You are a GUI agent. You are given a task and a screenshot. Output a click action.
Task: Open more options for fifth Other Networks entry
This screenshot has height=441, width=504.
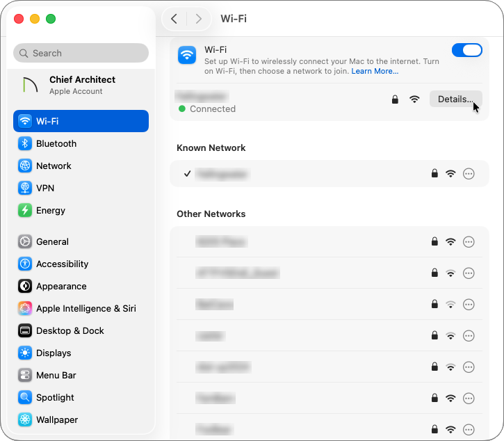[469, 367]
